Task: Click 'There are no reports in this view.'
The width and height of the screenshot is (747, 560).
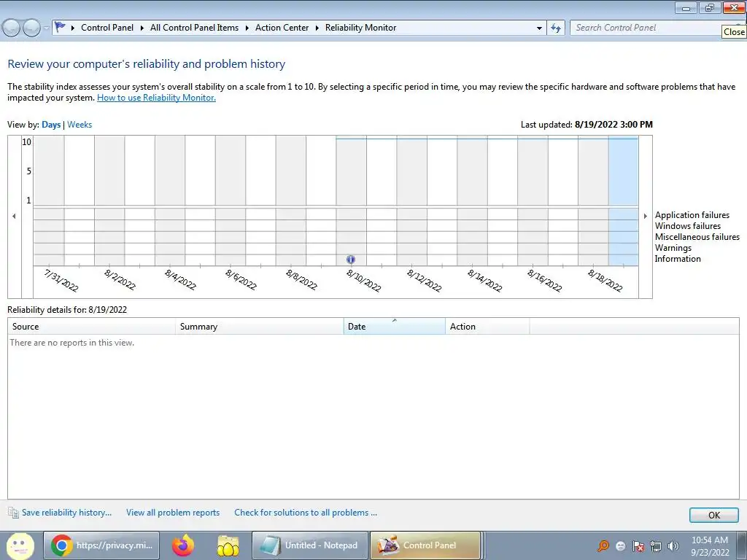Action: (72, 343)
